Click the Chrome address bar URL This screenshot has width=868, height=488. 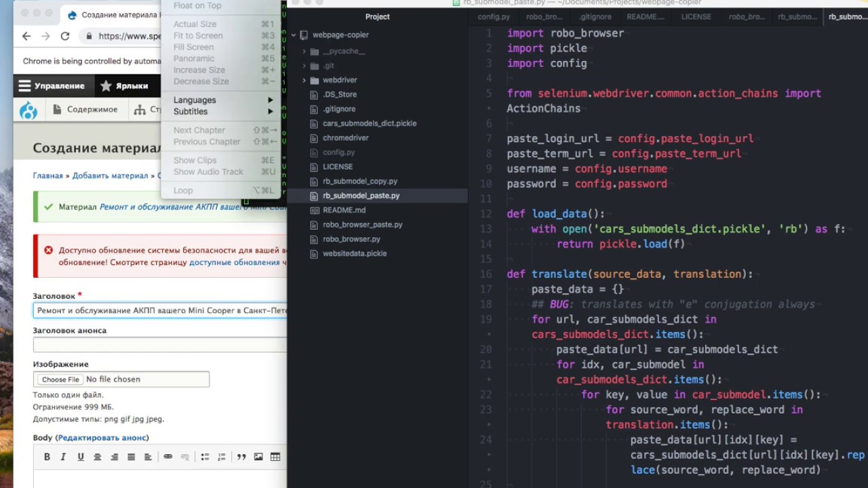130,37
